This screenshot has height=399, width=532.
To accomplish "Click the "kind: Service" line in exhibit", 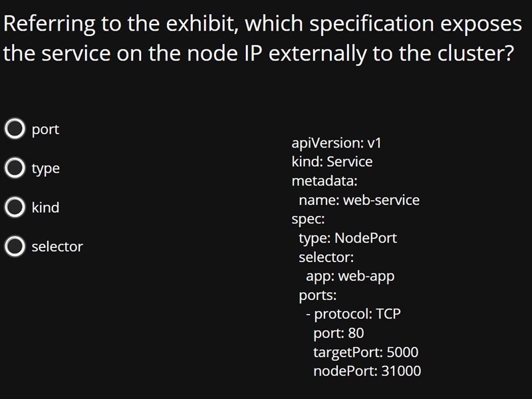I will tap(332, 162).
